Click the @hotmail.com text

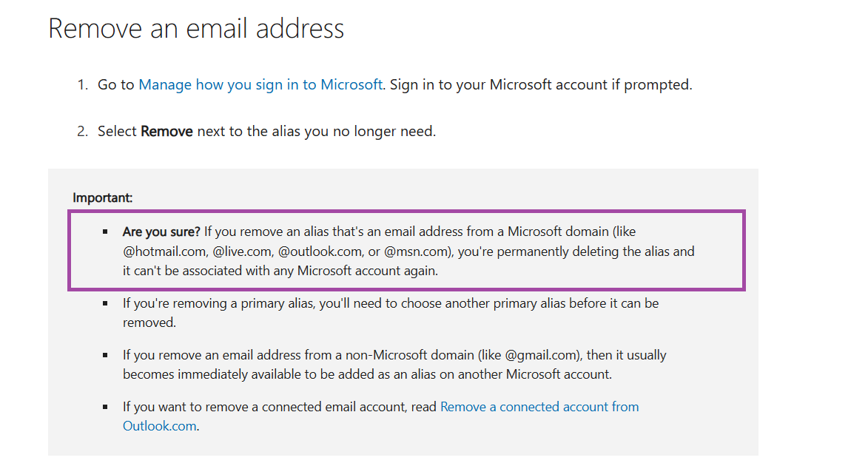(x=164, y=251)
